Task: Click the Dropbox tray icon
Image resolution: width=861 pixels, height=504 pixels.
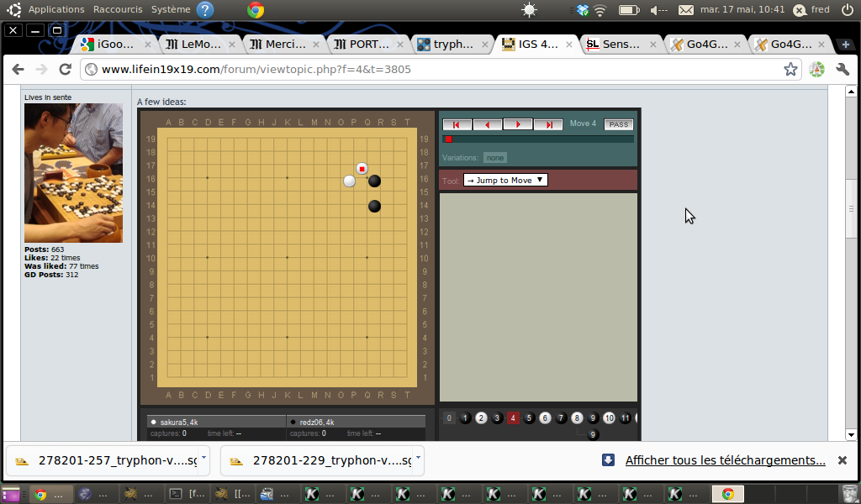Action: (583, 10)
